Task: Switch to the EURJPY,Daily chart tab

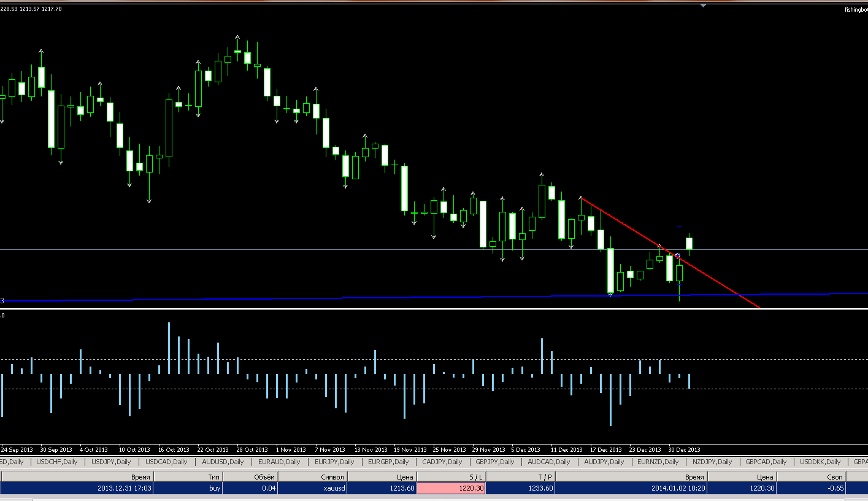Action: pyautogui.click(x=334, y=462)
